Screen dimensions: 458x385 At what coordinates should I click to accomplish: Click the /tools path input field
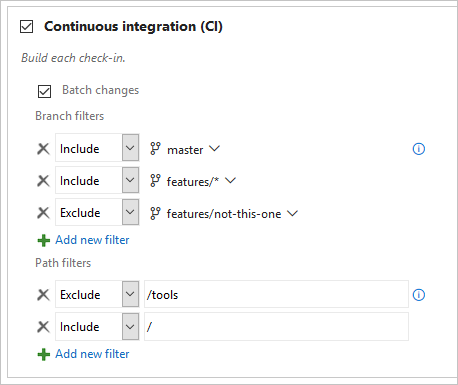(276, 294)
